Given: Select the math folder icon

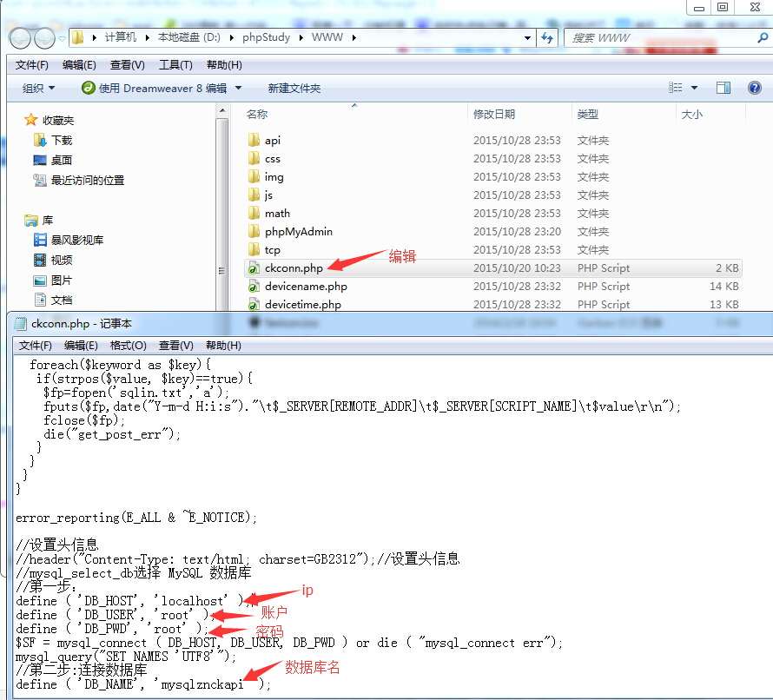Looking at the screenshot, I should click(254, 213).
